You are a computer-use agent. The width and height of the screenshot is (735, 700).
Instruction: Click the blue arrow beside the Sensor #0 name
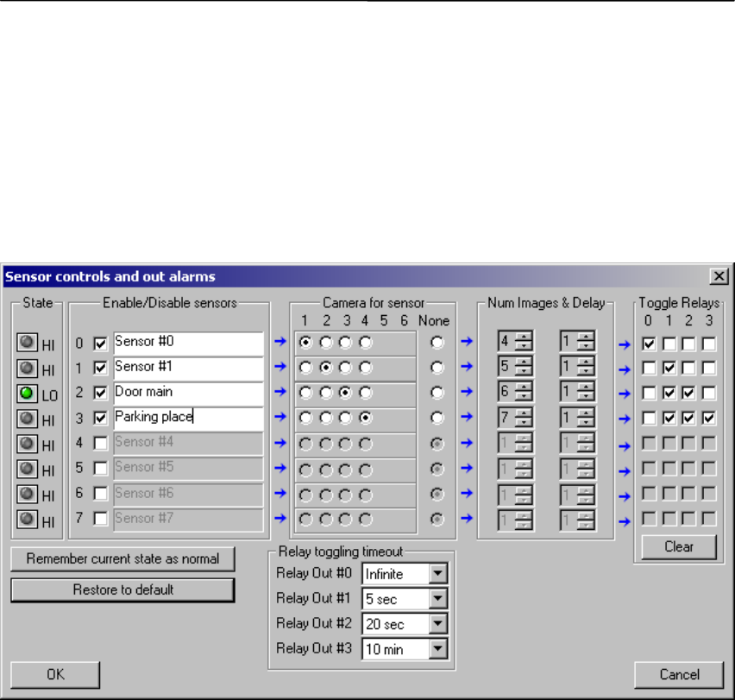click(x=279, y=343)
